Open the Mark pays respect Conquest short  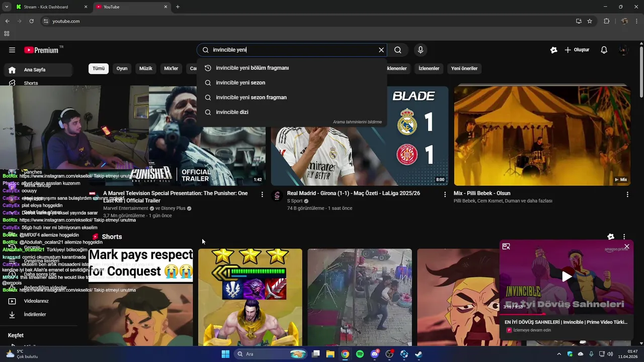point(140,297)
